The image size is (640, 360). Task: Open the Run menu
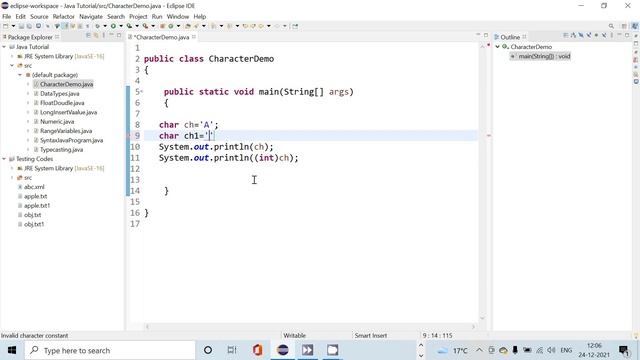(157, 16)
